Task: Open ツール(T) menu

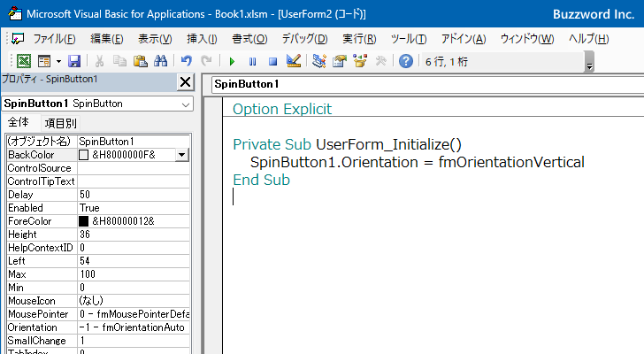Action: tap(409, 39)
